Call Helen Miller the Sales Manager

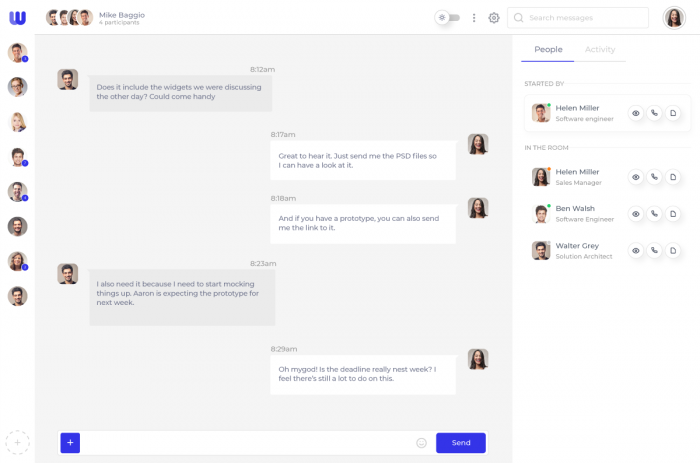(654, 177)
